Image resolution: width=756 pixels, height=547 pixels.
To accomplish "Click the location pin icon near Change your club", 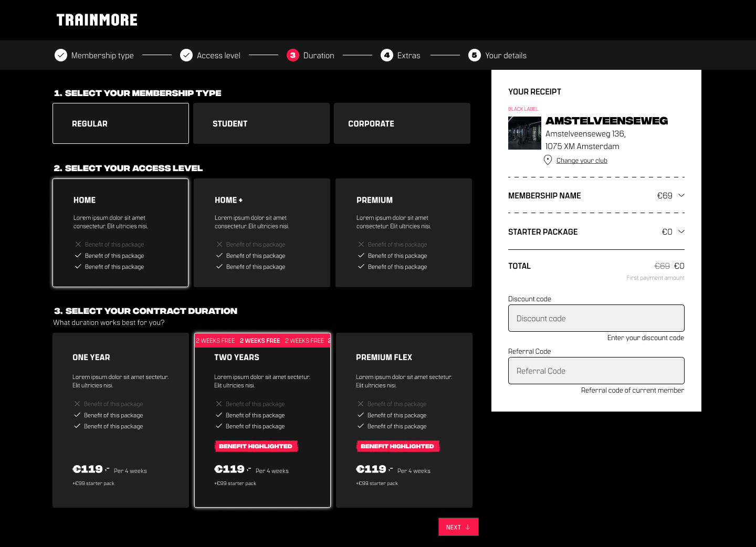I will coord(548,160).
